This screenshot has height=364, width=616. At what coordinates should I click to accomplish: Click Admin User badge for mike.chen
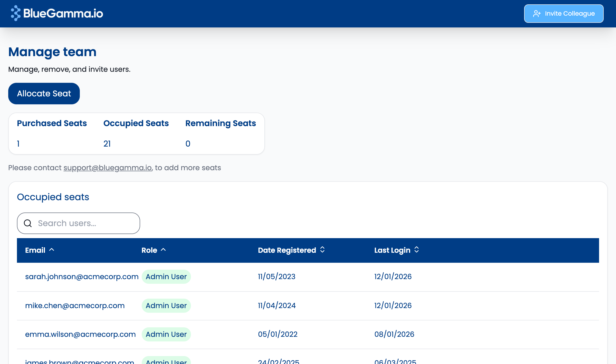pyautogui.click(x=166, y=306)
